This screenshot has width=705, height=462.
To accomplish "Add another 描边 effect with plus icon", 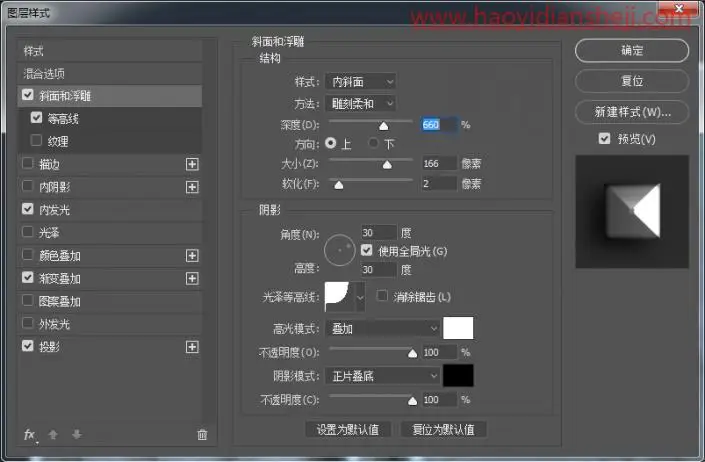I will click(x=192, y=164).
